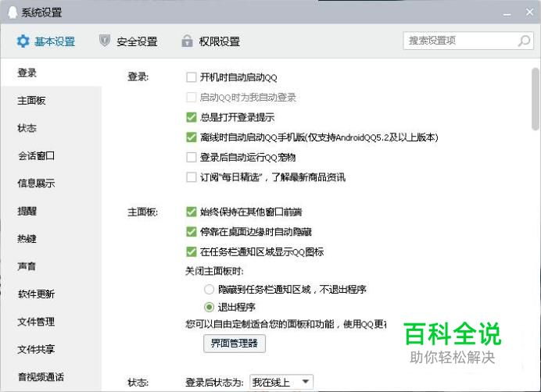Go to 热键 settings
541x392 pixels.
(52, 239)
